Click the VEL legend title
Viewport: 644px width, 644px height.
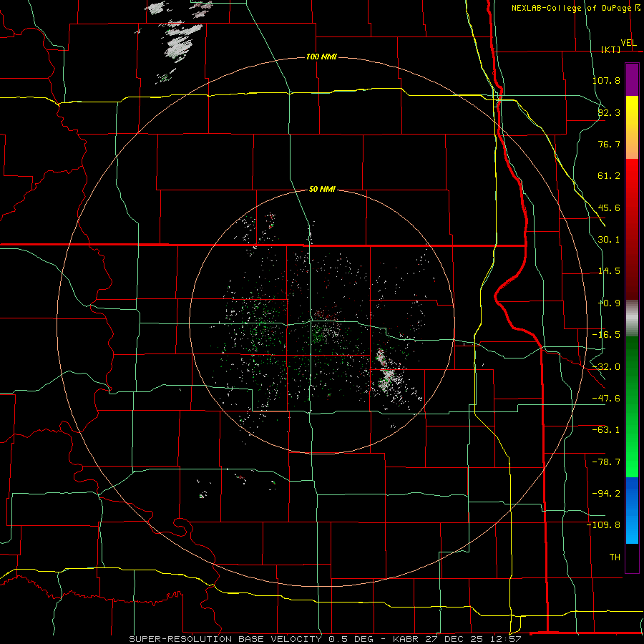(628, 43)
